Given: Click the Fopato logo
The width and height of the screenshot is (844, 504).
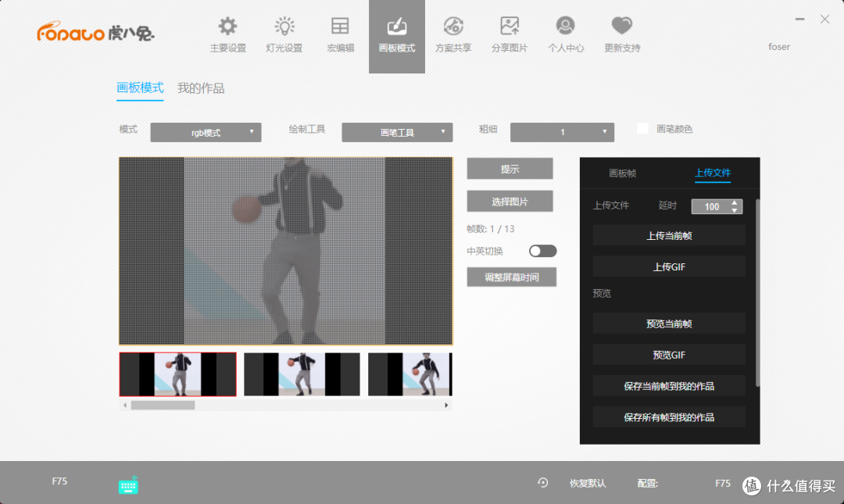Looking at the screenshot, I should 95,32.
